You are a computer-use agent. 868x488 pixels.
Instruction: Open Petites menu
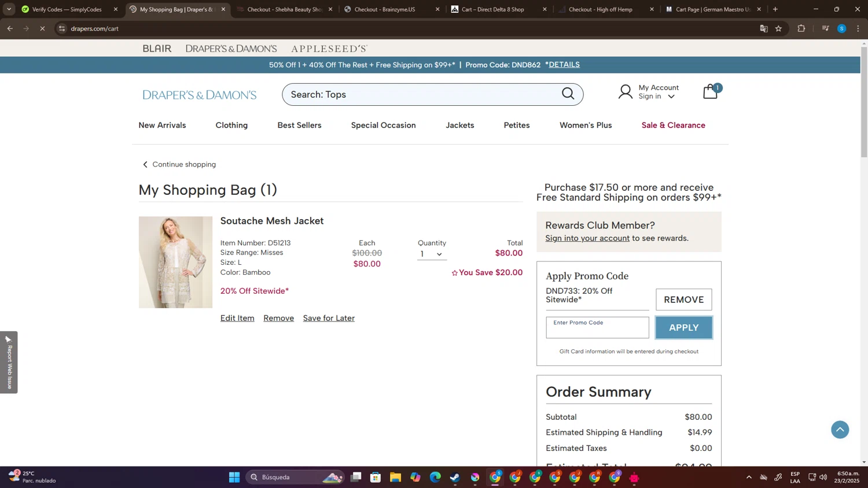pyautogui.click(x=517, y=125)
